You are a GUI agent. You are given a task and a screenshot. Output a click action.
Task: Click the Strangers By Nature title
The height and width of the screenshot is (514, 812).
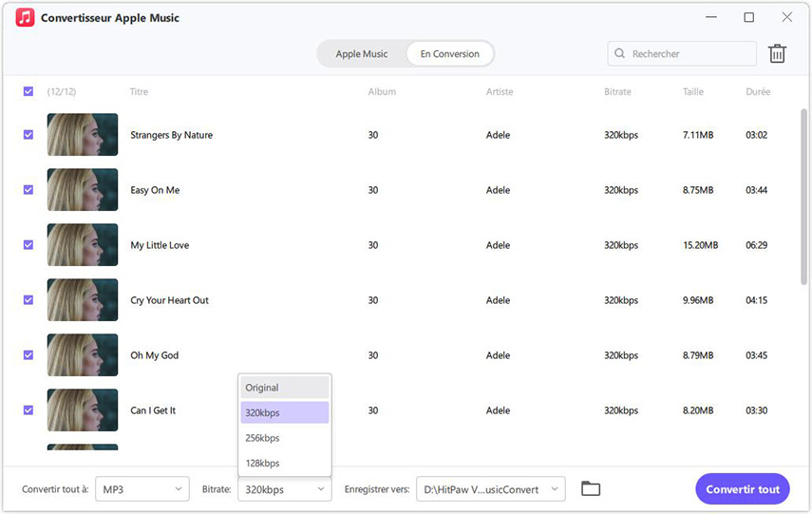171,135
